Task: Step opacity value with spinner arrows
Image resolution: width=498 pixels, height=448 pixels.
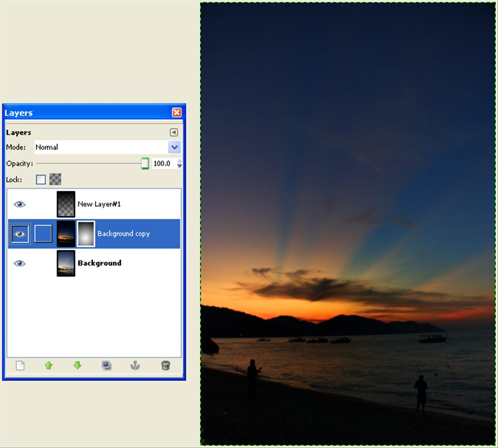Action: click(x=179, y=163)
